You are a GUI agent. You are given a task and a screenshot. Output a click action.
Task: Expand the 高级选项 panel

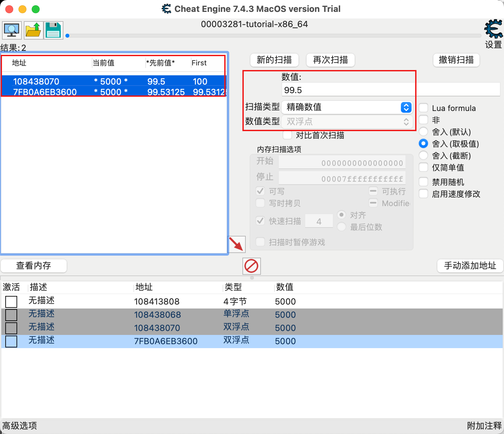(x=19, y=426)
